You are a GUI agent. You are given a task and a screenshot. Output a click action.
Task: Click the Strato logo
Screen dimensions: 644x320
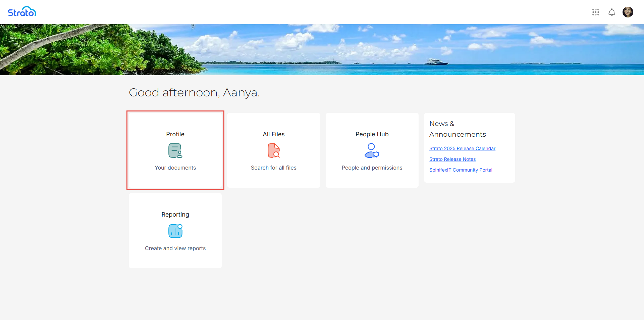click(x=22, y=12)
